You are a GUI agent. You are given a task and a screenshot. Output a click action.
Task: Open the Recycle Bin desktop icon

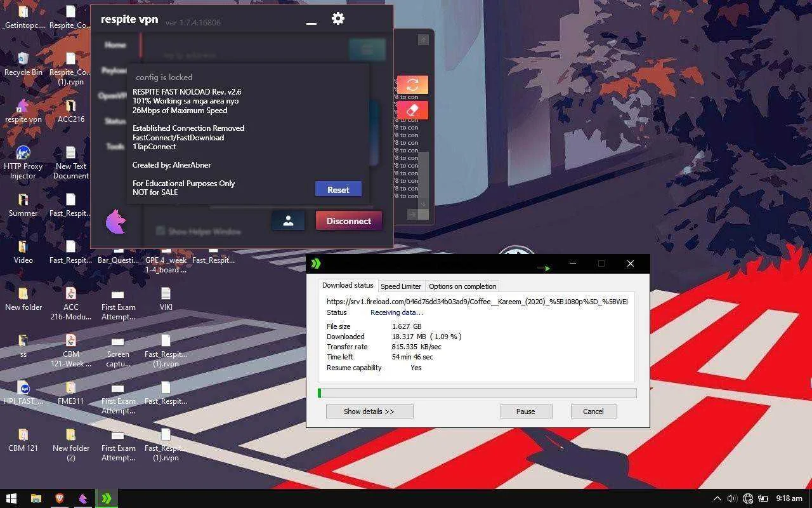click(x=23, y=64)
